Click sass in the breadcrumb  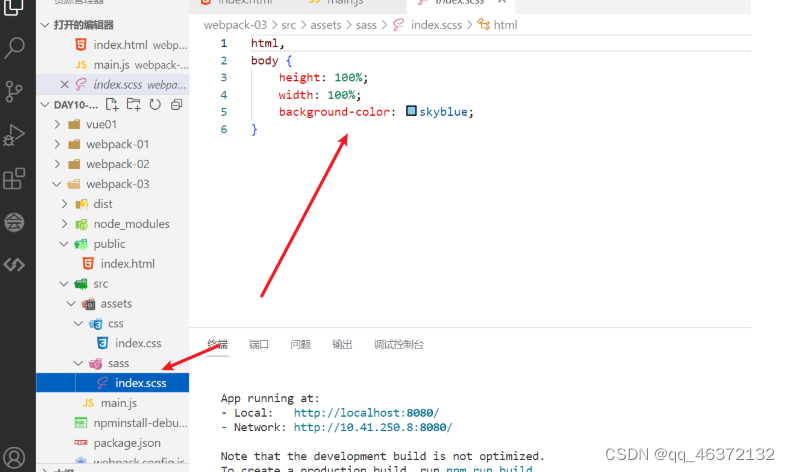coord(366,25)
